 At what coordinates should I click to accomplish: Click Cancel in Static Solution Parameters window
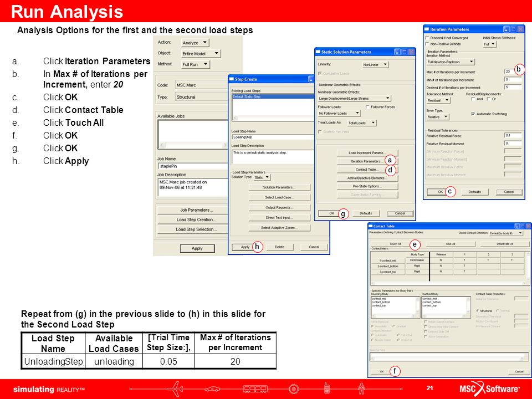pyautogui.click(x=400, y=213)
